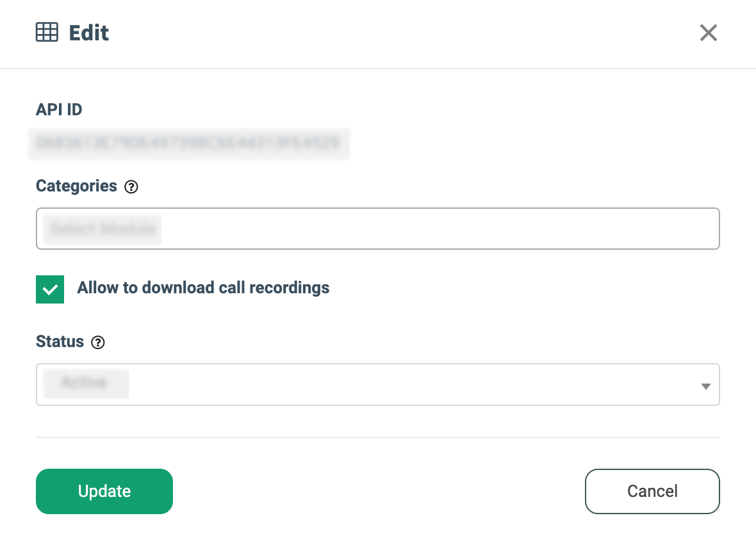
Task: Click the green checkmark icon
Action: (x=50, y=289)
